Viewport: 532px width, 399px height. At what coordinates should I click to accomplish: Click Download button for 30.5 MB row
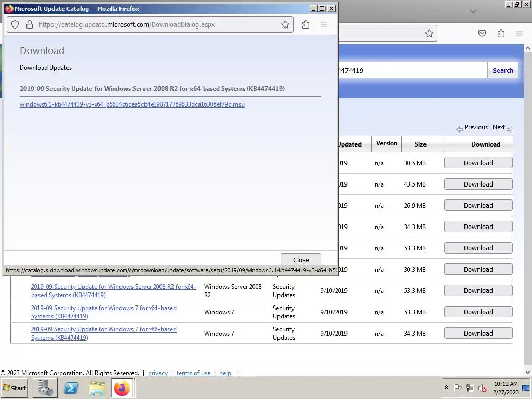click(478, 163)
